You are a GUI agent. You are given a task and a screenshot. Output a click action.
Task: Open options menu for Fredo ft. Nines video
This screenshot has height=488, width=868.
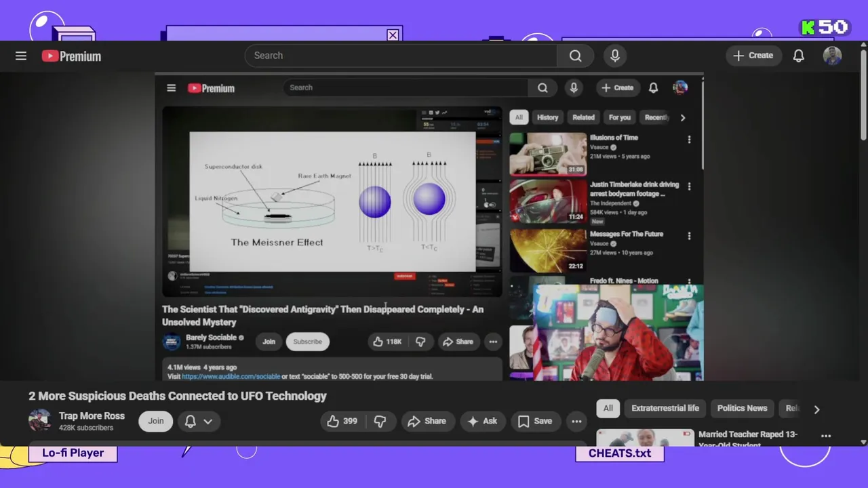689,281
